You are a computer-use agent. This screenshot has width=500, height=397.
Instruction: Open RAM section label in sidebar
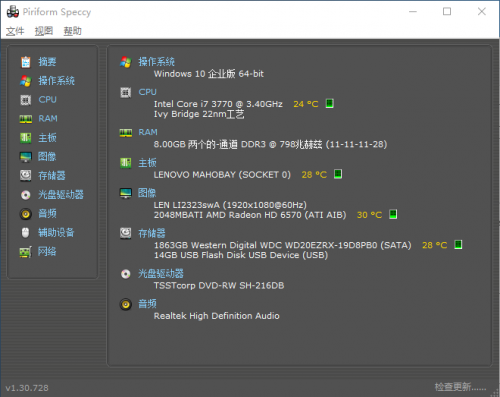click(x=48, y=118)
